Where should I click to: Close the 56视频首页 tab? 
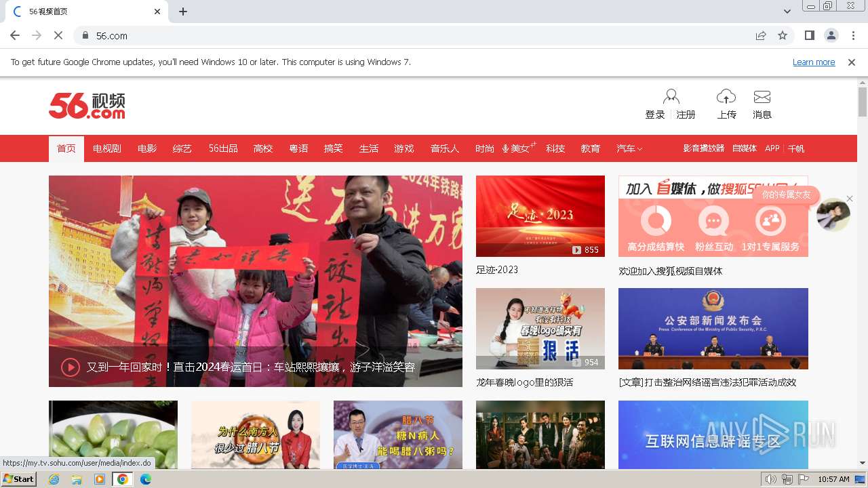157,12
